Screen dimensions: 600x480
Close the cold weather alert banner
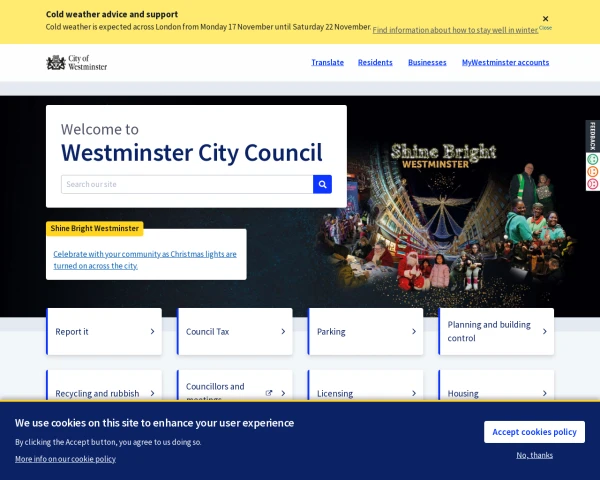pyautogui.click(x=545, y=19)
